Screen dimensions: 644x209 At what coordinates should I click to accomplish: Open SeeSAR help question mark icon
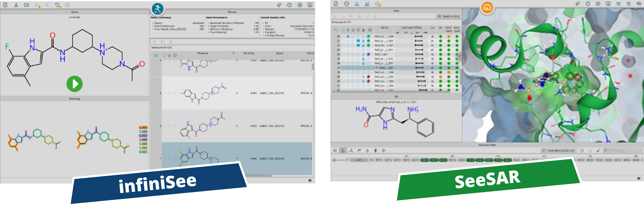point(588,4)
